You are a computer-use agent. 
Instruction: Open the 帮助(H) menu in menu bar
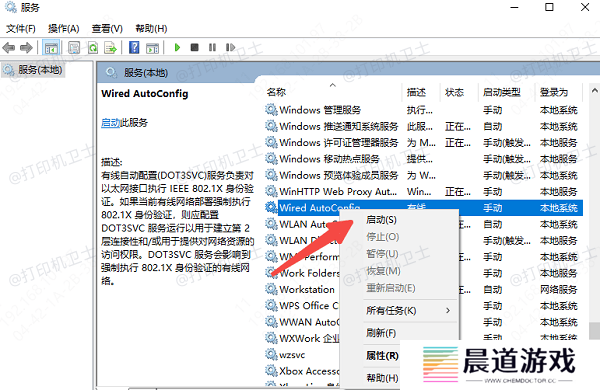point(151,29)
